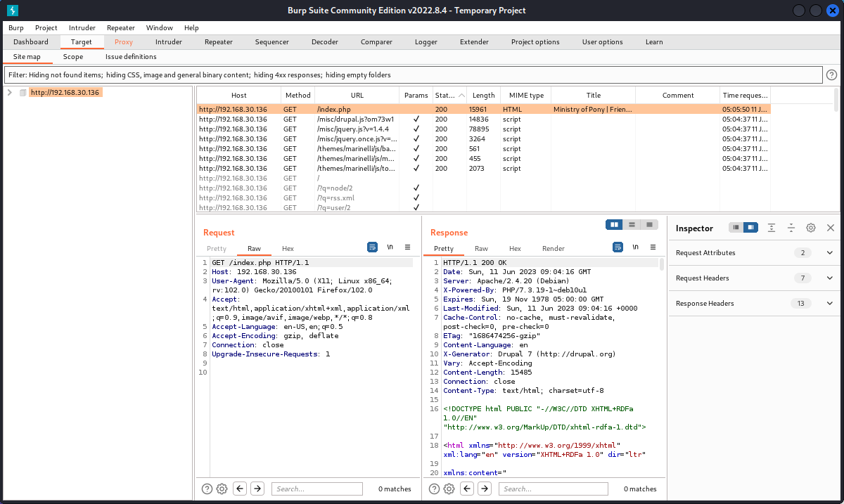This screenshot has width=844, height=504.
Task: Open the Learn tab
Action: pyautogui.click(x=654, y=42)
